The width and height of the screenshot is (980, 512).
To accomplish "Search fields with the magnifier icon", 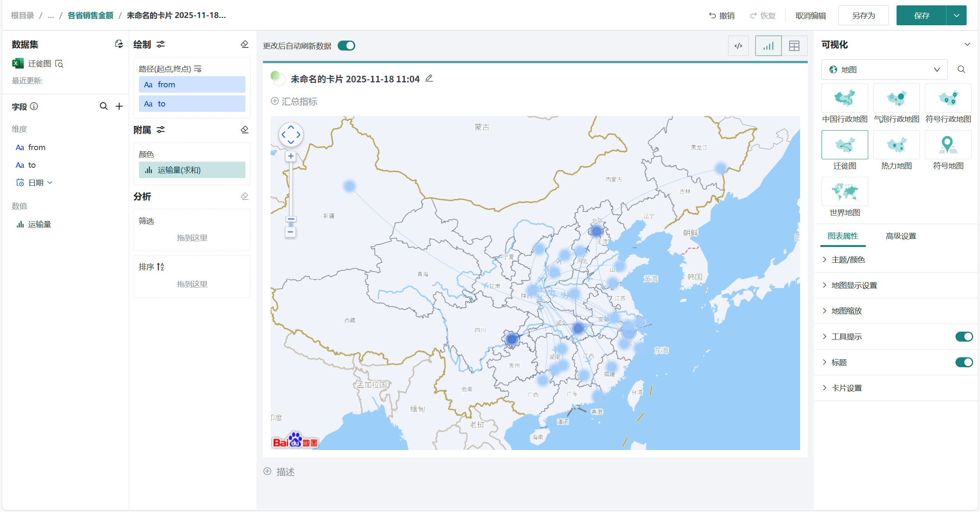I will [x=103, y=106].
